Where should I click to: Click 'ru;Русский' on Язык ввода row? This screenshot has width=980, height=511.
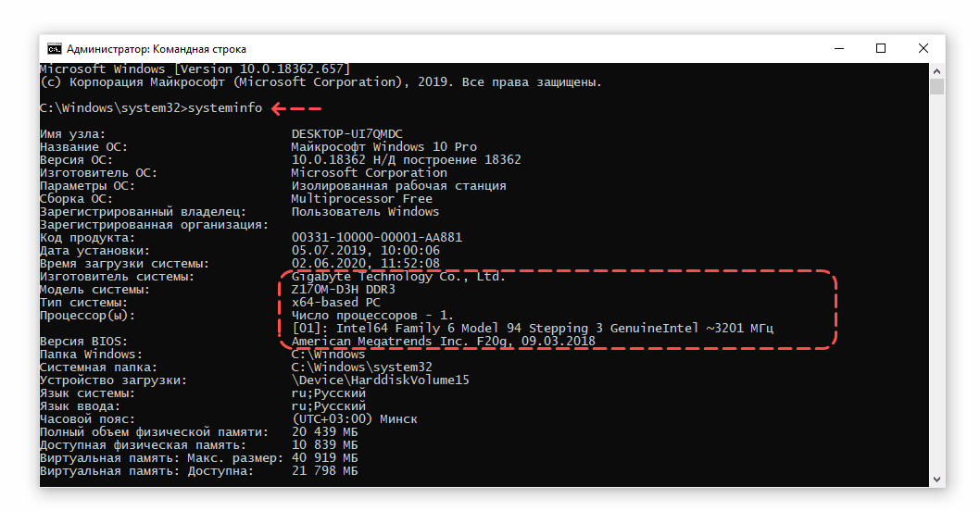click(328, 406)
